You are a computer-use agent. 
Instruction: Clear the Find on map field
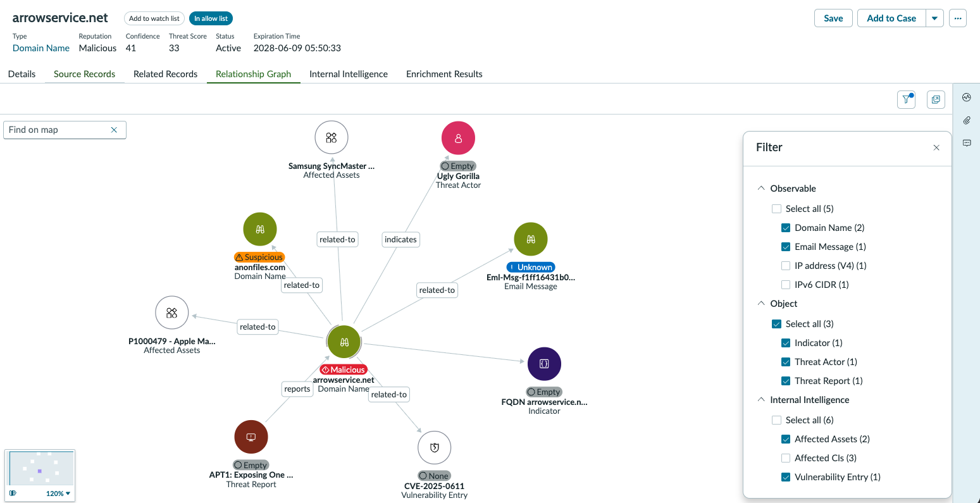(114, 130)
